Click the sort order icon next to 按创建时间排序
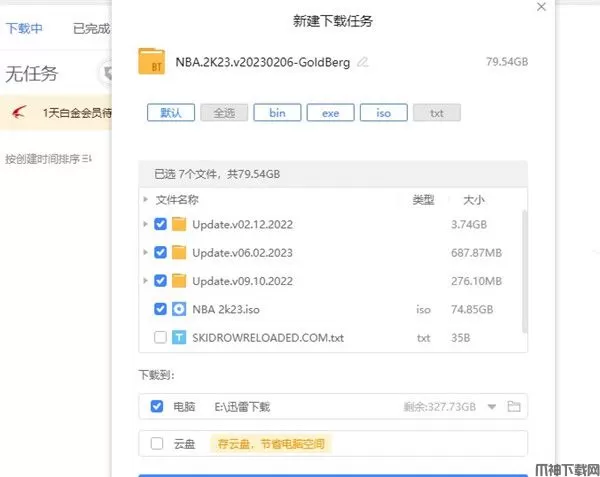The height and width of the screenshot is (477, 600). (87, 159)
